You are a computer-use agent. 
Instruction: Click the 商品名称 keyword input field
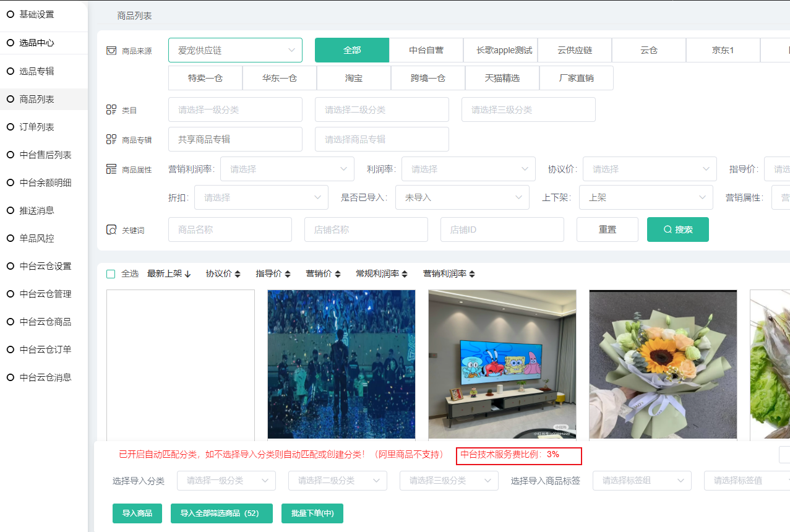[x=230, y=230]
